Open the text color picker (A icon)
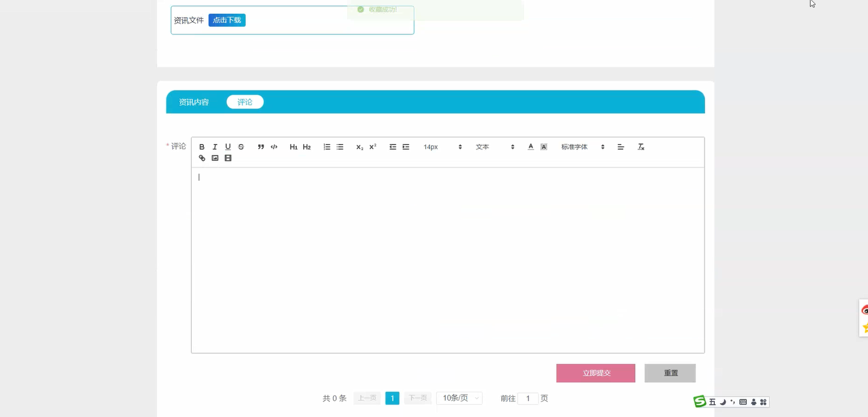This screenshot has height=417, width=868. (531, 147)
